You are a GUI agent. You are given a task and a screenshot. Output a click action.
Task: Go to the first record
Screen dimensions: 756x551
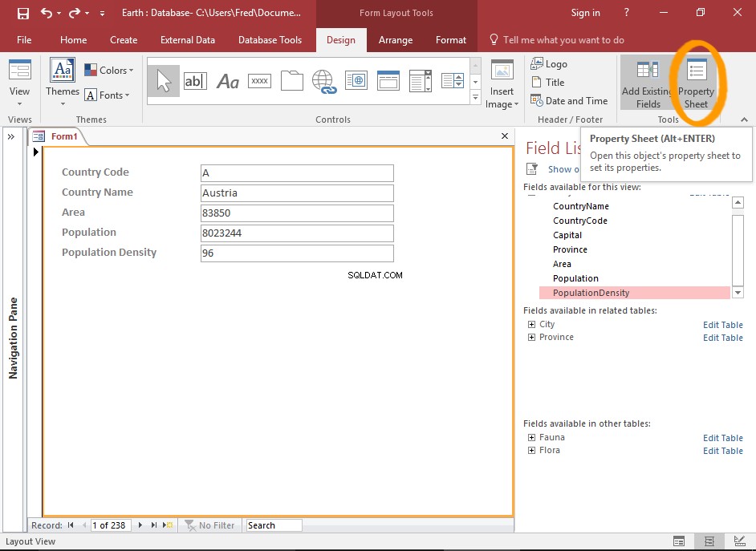pos(71,525)
